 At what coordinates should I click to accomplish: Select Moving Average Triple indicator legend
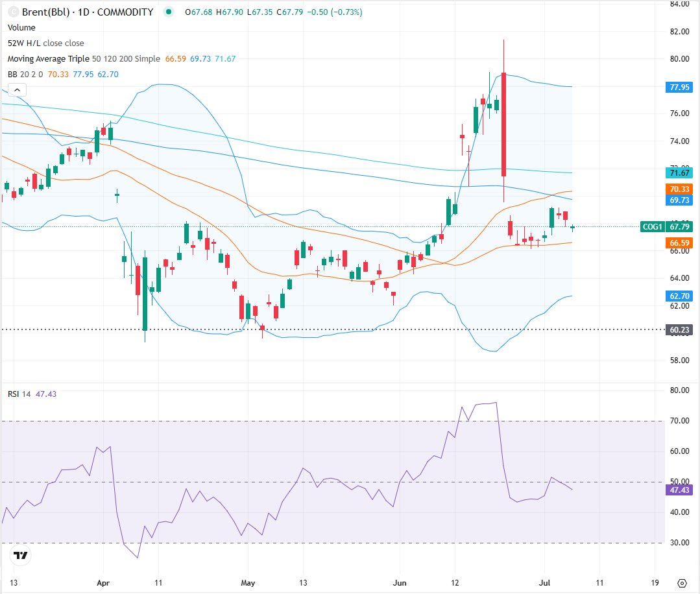point(83,58)
